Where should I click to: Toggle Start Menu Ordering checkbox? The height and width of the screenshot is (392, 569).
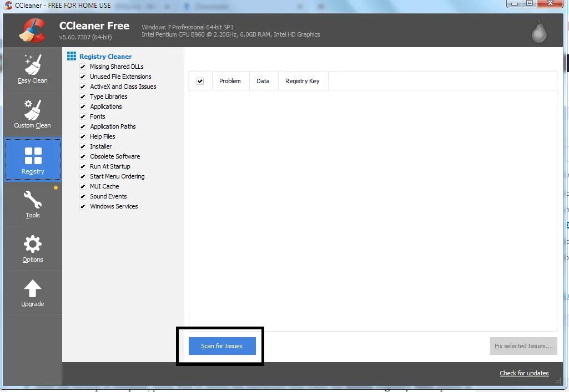pos(83,176)
